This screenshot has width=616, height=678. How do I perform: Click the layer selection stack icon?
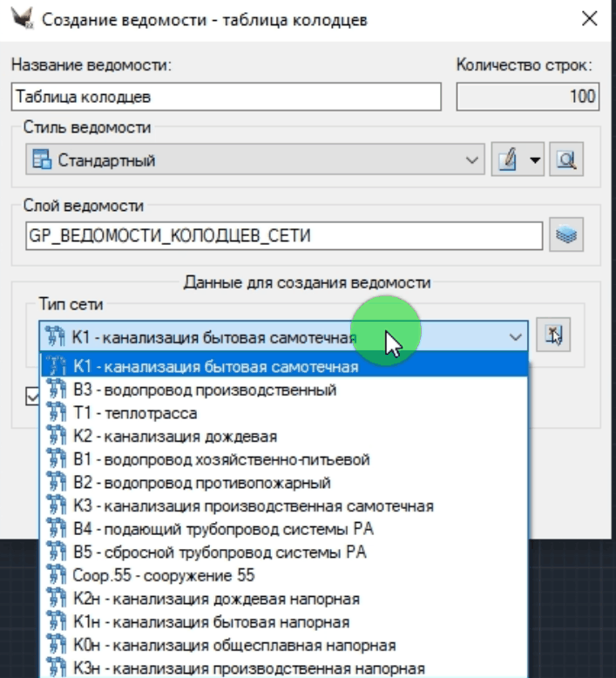566,235
